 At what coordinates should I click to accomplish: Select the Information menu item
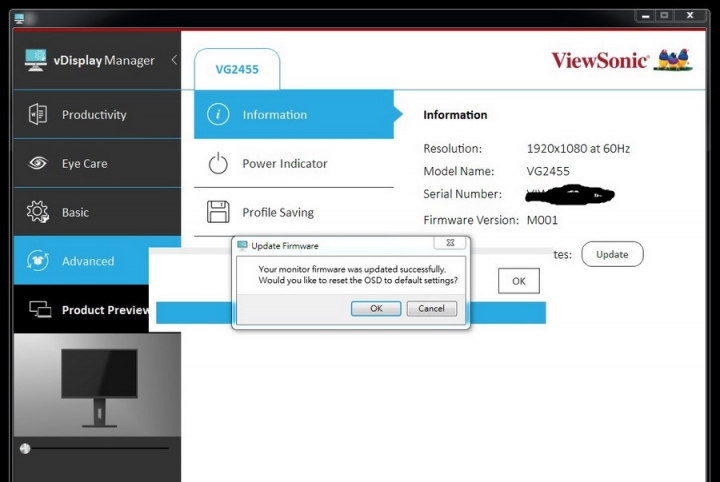294,114
